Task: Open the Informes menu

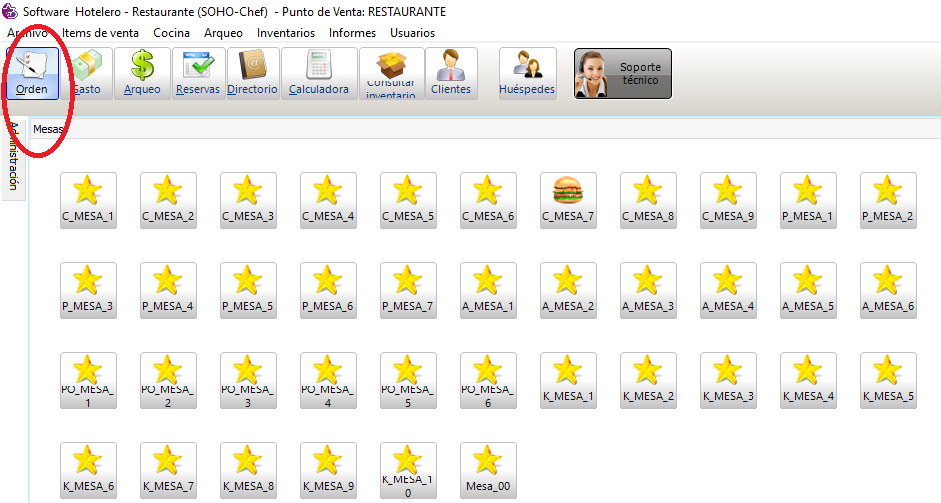Action: [x=352, y=33]
